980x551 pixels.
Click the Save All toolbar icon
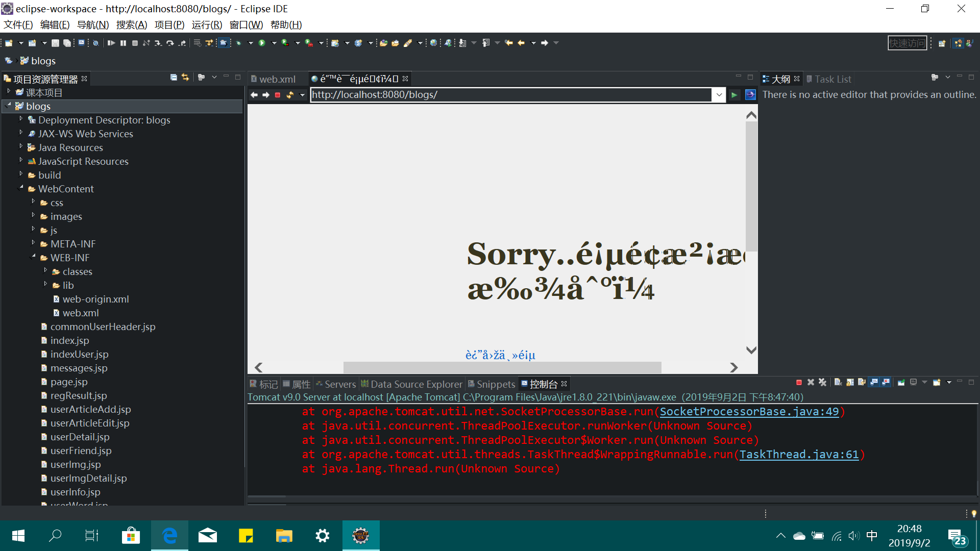tap(67, 43)
